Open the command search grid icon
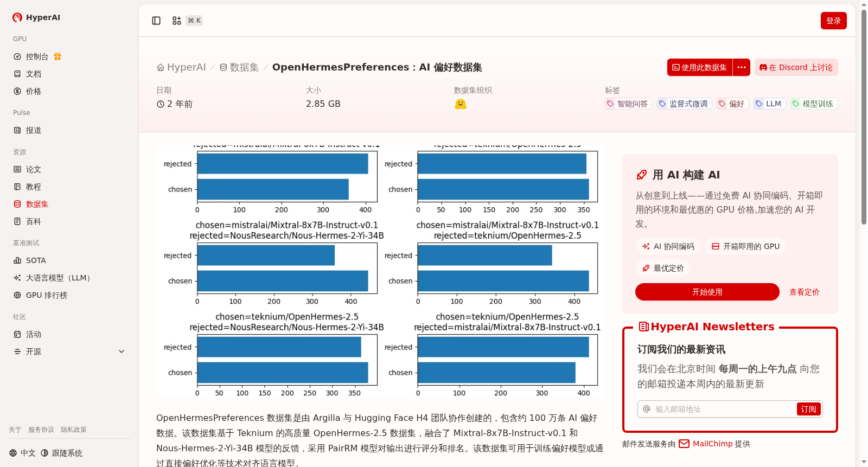This screenshot has height=467, width=868. [177, 21]
